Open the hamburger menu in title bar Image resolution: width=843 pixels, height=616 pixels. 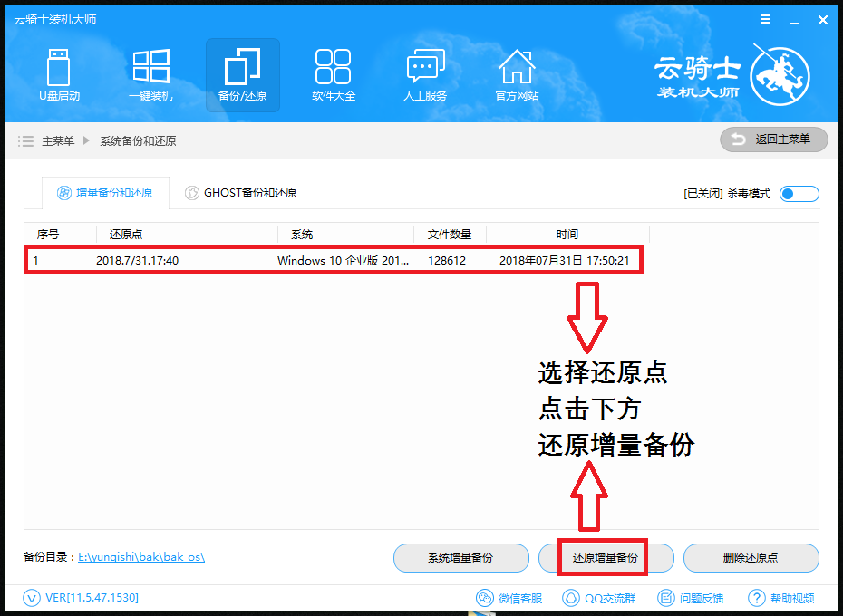tap(766, 20)
